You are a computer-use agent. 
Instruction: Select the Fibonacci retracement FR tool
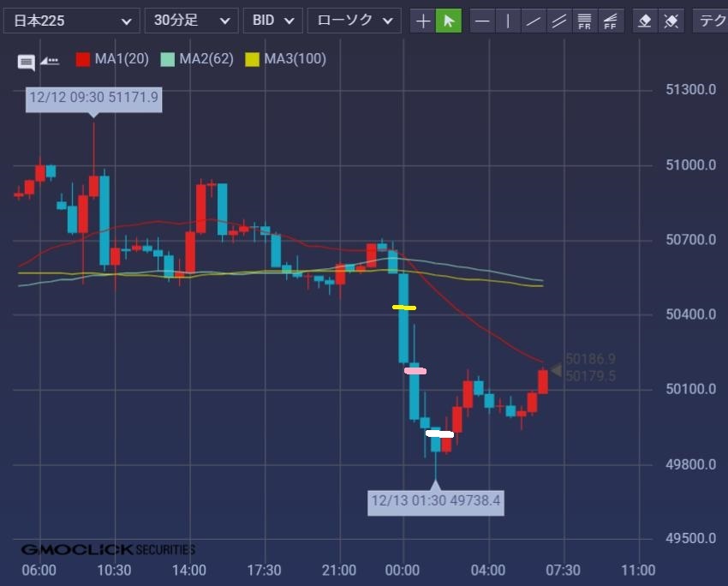click(585, 21)
